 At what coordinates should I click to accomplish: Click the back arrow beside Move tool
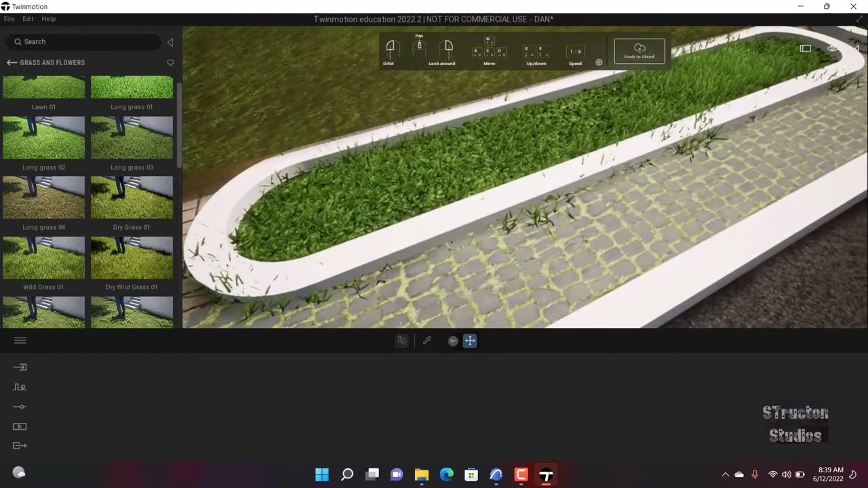click(453, 341)
